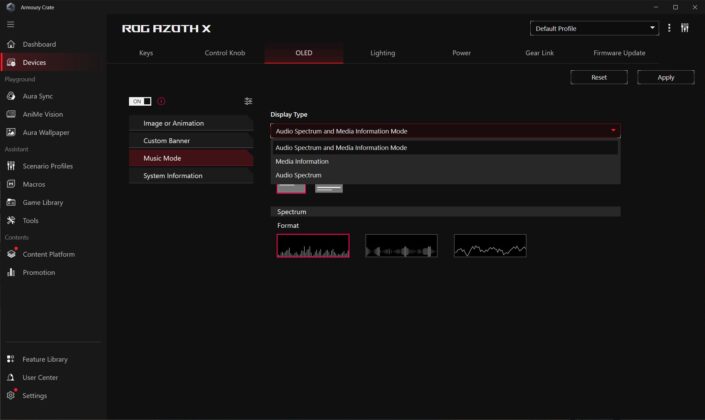
Task: Open OLED mode settings sliders icon
Action: click(x=248, y=101)
